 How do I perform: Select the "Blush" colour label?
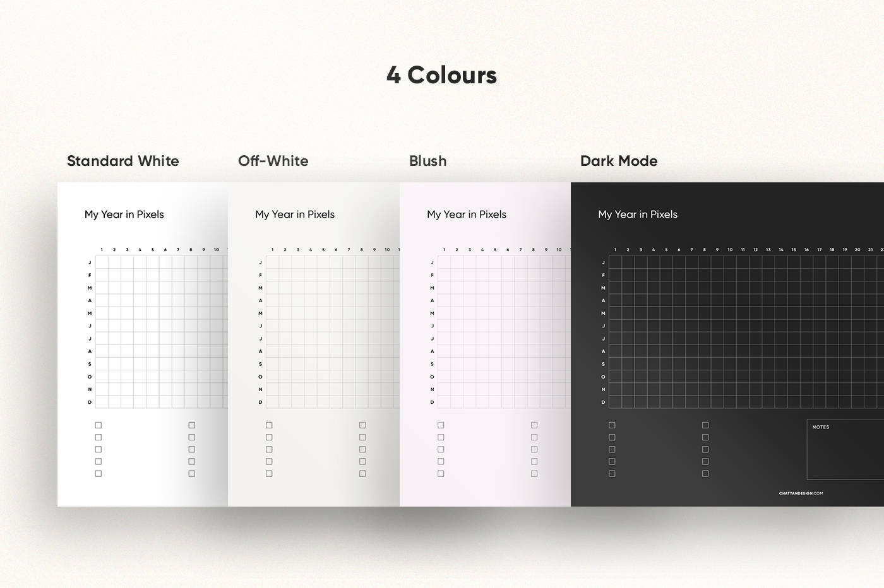click(x=427, y=161)
